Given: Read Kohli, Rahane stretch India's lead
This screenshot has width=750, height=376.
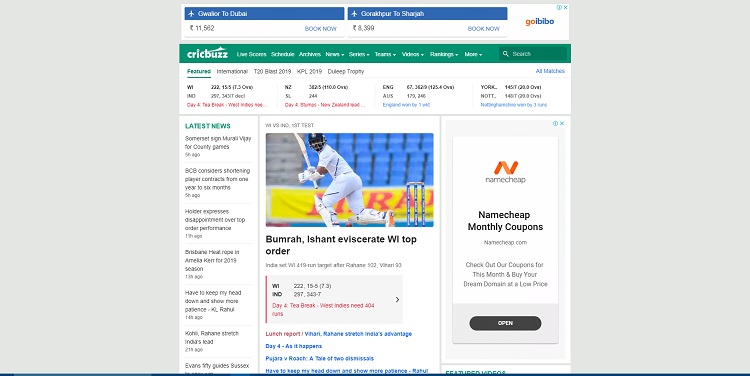Looking at the screenshot, I should (x=212, y=338).
